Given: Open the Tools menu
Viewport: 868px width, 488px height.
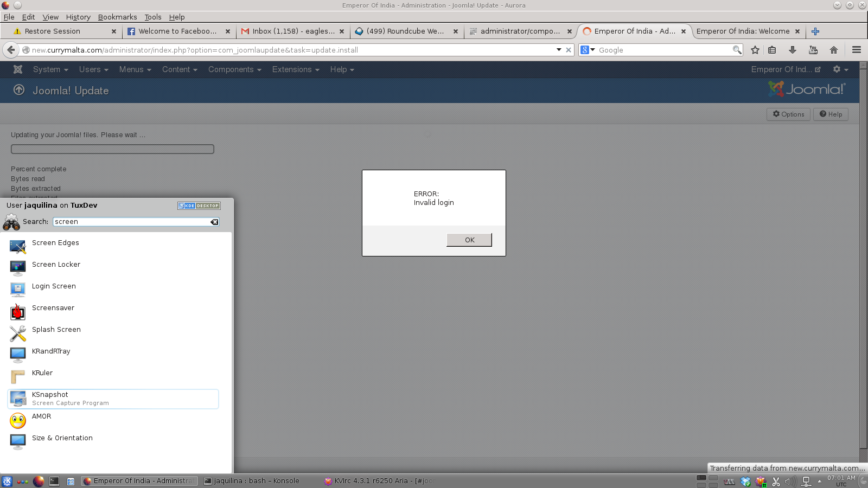Looking at the screenshot, I should (153, 17).
